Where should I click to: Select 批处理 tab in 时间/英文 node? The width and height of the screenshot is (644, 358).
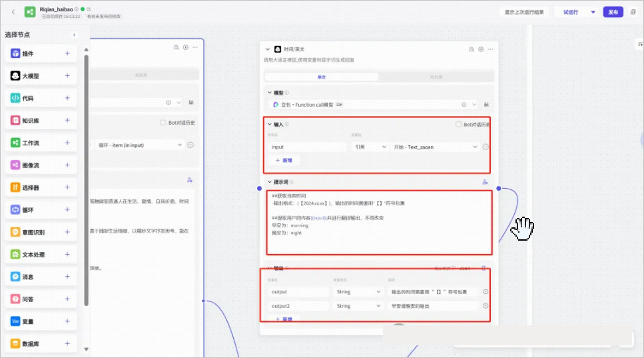[x=436, y=77]
